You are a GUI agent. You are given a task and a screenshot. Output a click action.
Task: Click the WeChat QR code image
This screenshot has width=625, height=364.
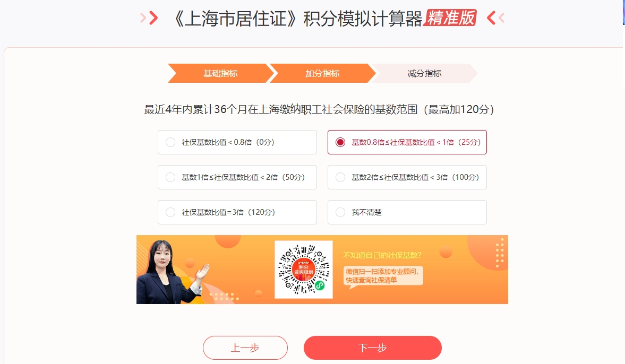point(304,270)
